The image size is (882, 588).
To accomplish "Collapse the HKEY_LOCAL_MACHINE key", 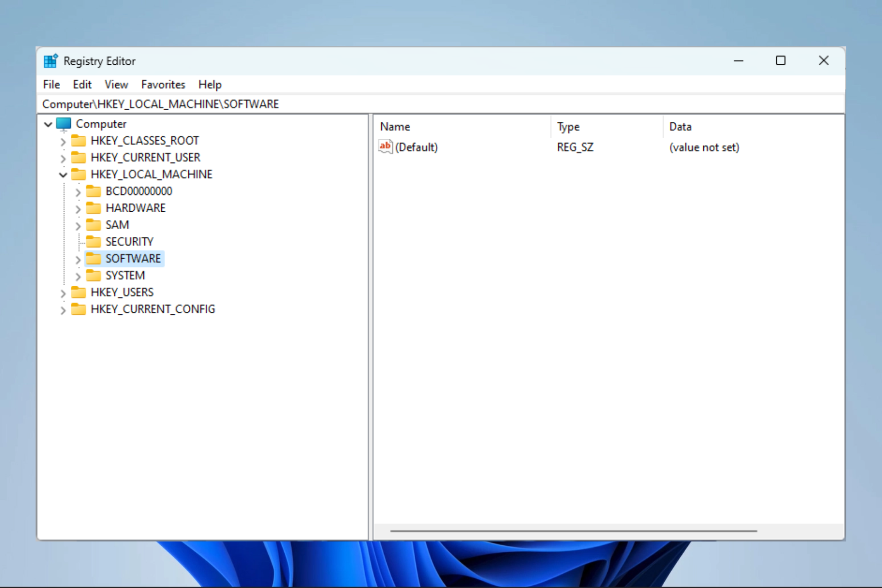I will [x=63, y=175].
